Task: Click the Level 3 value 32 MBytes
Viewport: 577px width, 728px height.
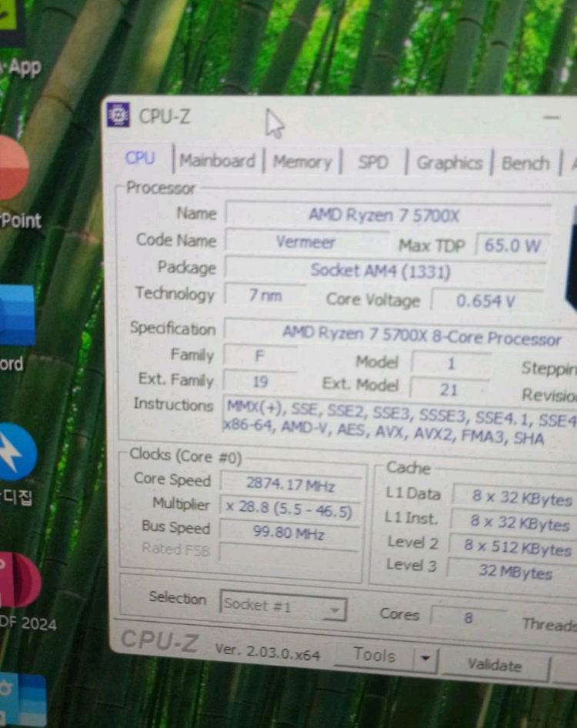Action: click(513, 573)
